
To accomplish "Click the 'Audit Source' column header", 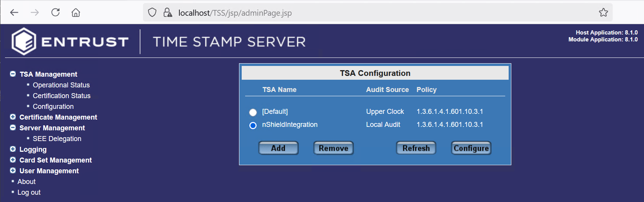I will pos(387,90).
